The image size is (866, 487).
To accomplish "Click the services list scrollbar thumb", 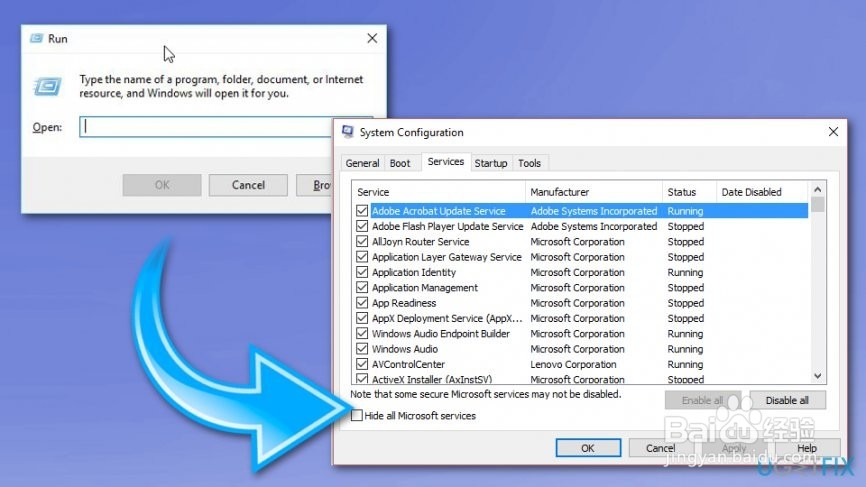I will [817, 204].
